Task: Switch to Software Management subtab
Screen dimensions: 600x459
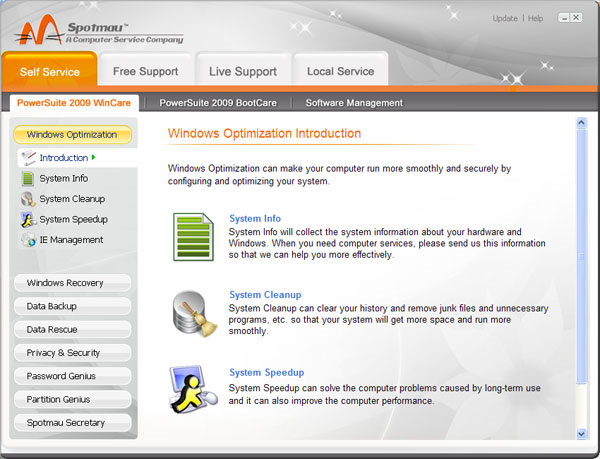Action: (354, 103)
